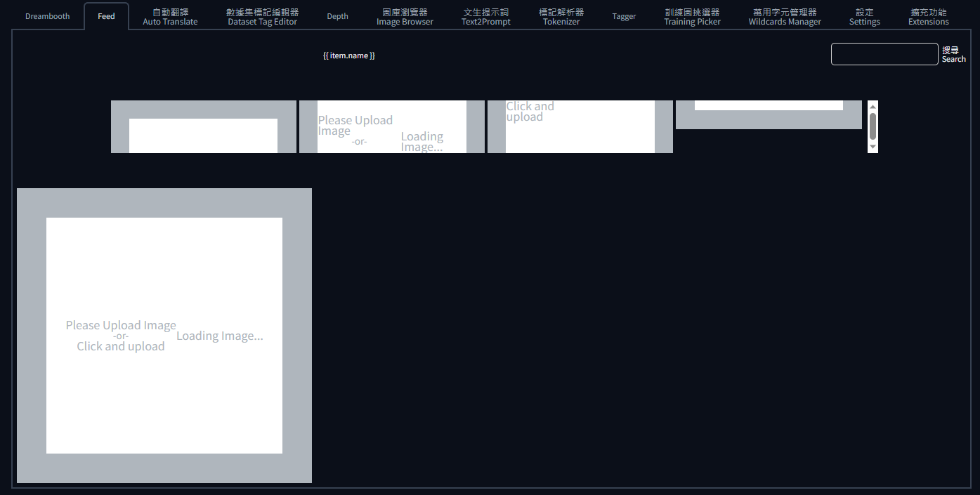Click the '{{ item.name }}' header label
This screenshot has height=495, width=980.
click(x=348, y=55)
